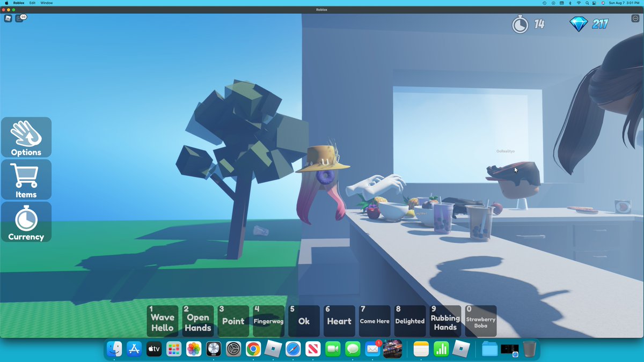Select hotbar slot 4 Fingerwag
This screenshot has height=362, width=644.
[268, 321]
